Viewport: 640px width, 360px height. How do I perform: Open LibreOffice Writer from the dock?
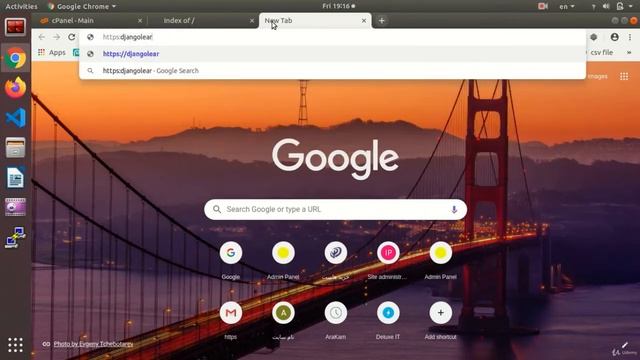16,178
